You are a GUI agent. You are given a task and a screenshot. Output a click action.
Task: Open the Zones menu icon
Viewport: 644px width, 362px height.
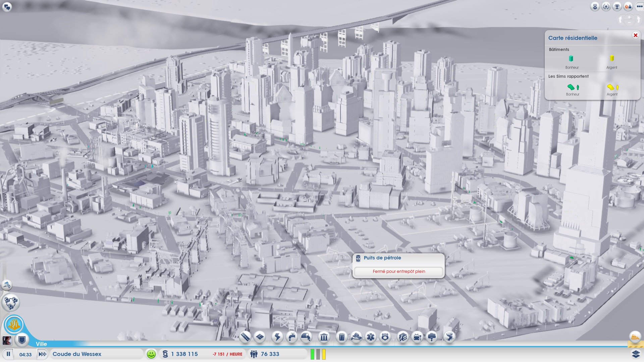point(260,337)
